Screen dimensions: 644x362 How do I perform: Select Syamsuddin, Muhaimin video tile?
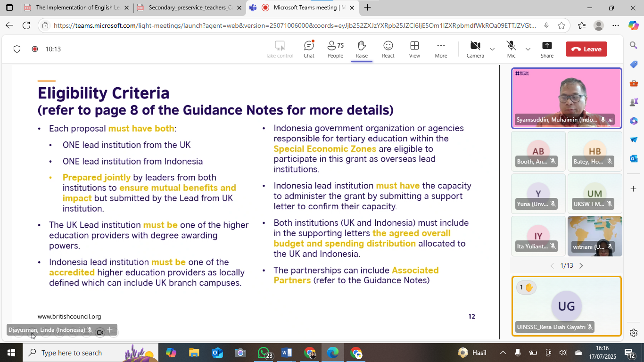(567, 98)
